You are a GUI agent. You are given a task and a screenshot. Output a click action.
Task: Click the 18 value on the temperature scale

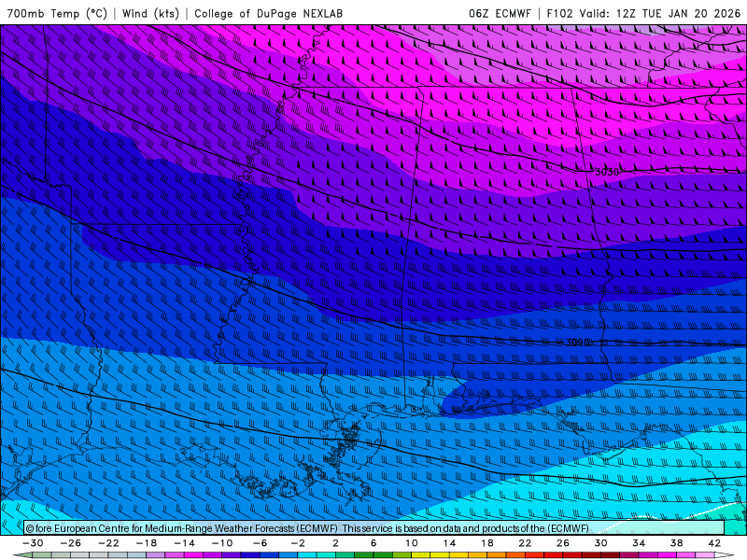pyautogui.click(x=487, y=543)
